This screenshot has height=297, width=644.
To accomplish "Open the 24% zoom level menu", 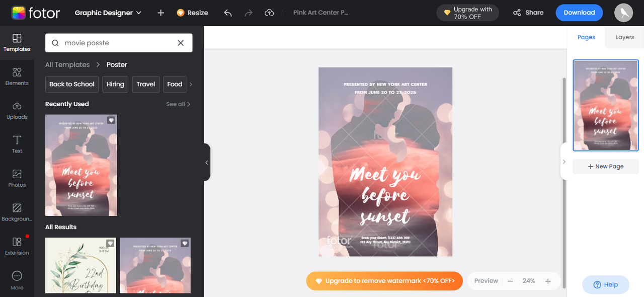I will pos(529,281).
